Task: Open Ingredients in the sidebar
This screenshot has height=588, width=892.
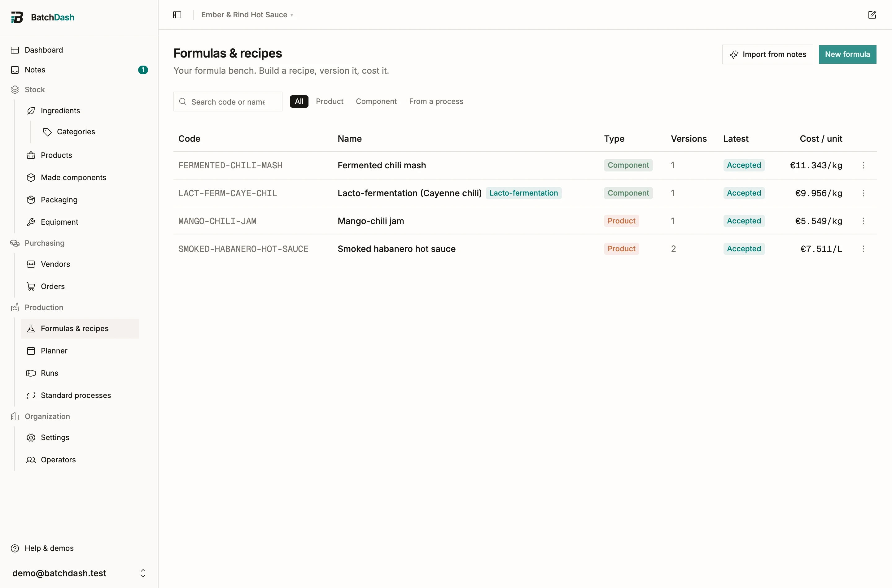Action: (60, 110)
